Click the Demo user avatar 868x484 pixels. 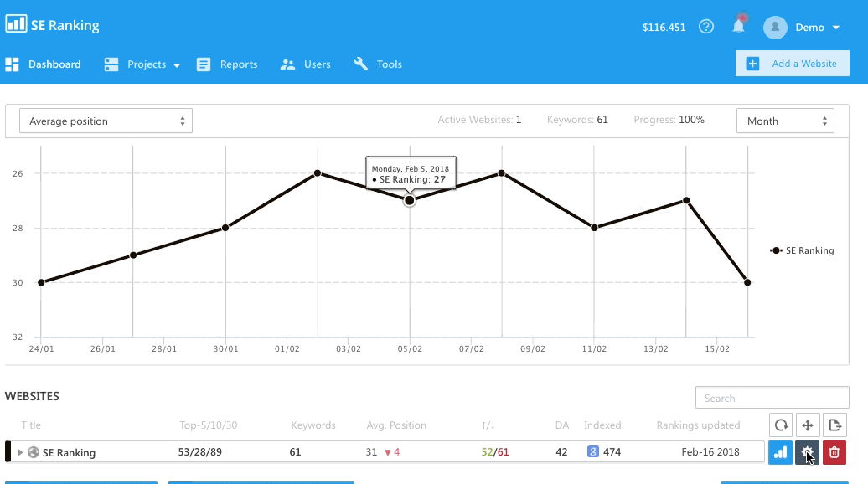click(x=775, y=27)
